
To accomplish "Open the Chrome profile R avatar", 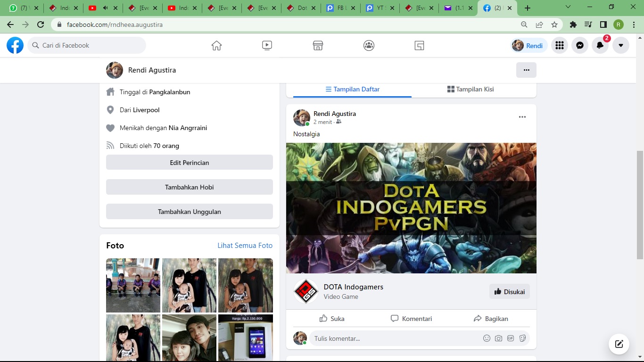I will (619, 25).
